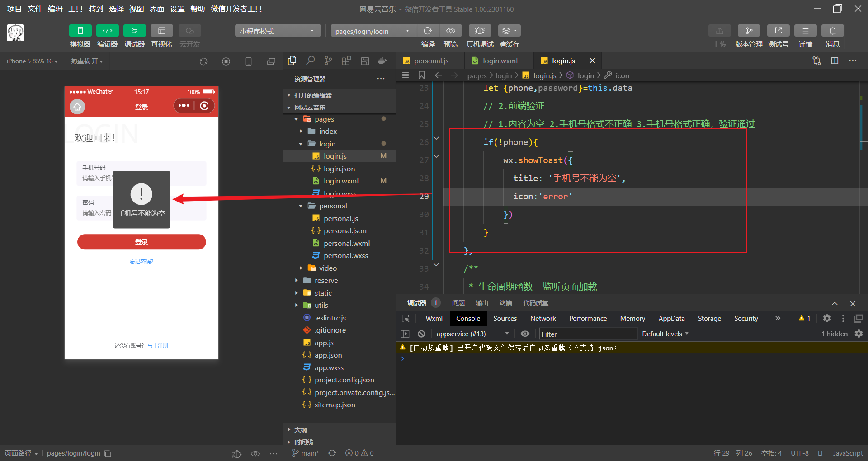Collapse the debugger panel with chevron

pos(835,303)
